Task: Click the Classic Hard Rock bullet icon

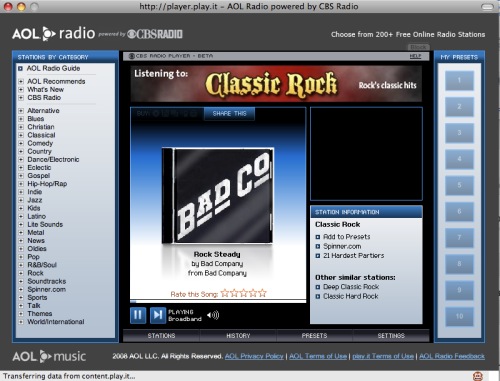Action: (x=318, y=296)
